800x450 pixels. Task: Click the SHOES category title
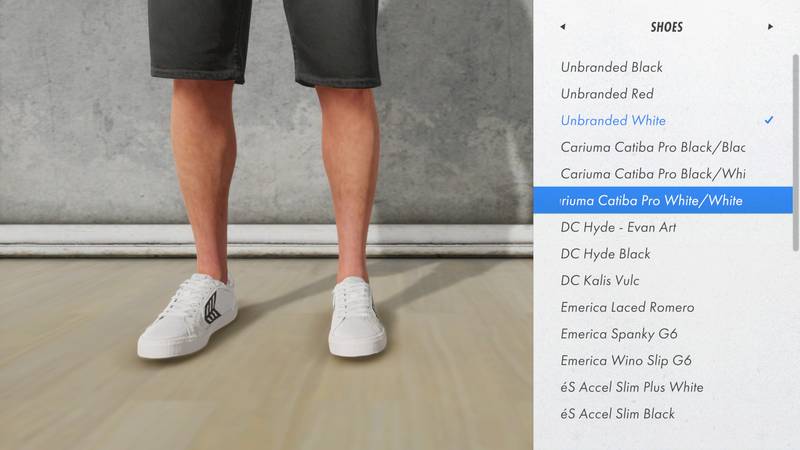[666, 27]
